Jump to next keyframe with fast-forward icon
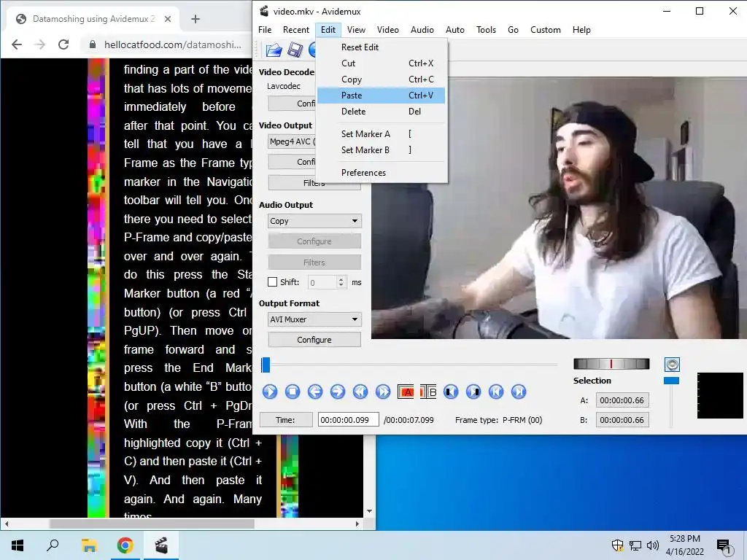Viewport: 747px width, 560px height. tap(382, 392)
